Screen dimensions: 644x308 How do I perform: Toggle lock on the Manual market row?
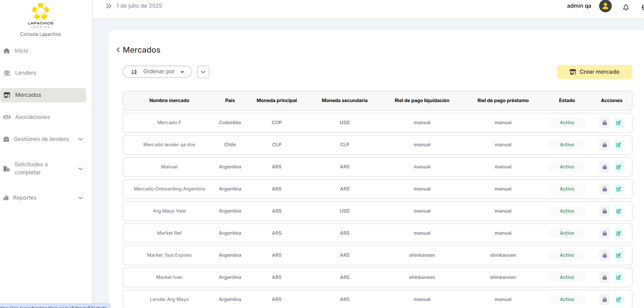pyautogui.click(x=604, y=167)
